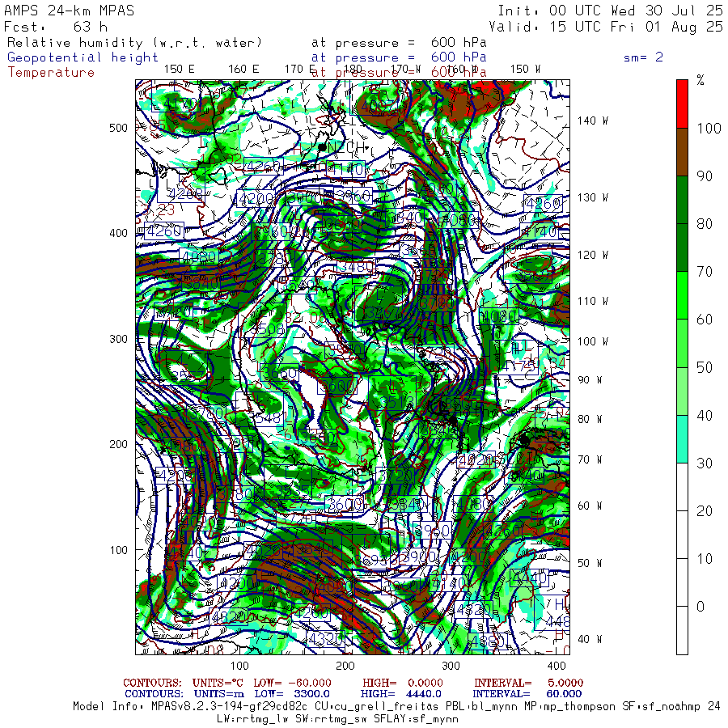Click the white 20–30% colorbar segment
The image size is (728, 728).
(682, 487)
